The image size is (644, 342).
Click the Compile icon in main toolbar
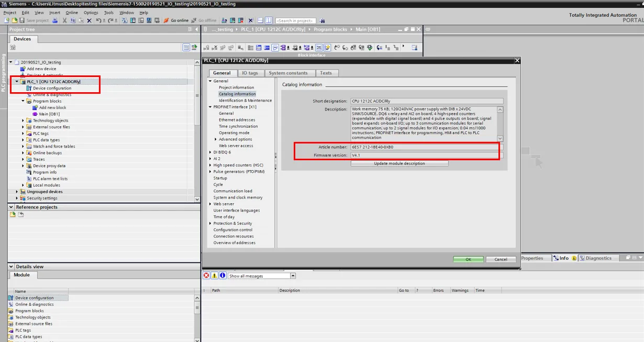pos(125,20)
